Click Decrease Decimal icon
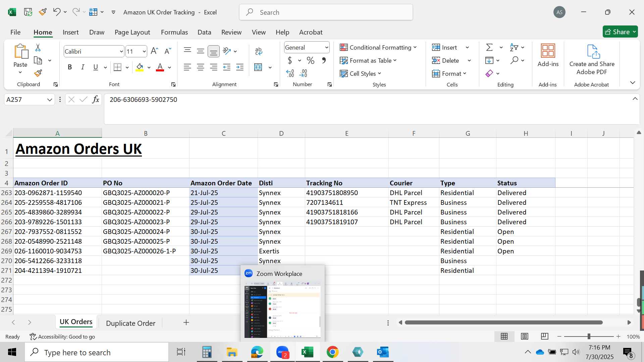This screenshot has width=644, height=362. tap(303, 73)
